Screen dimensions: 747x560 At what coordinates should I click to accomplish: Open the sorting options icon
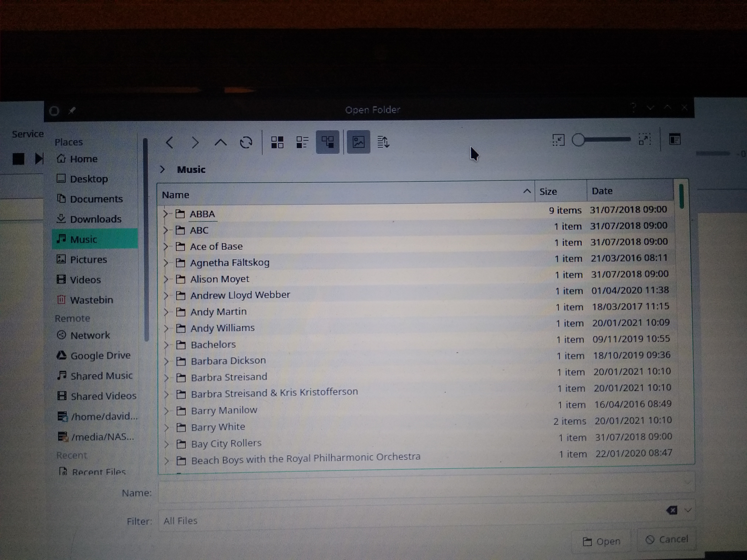click(x=383, y=142)
